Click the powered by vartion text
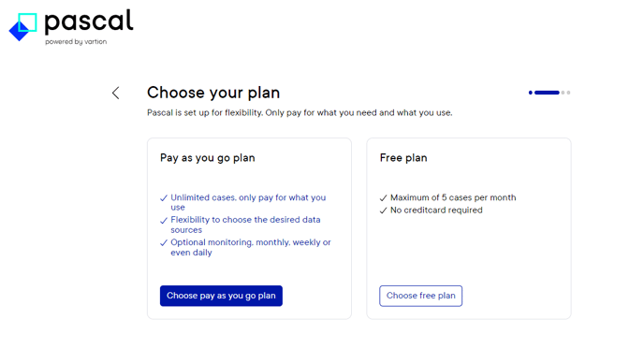644x363 pixels. 76,42
